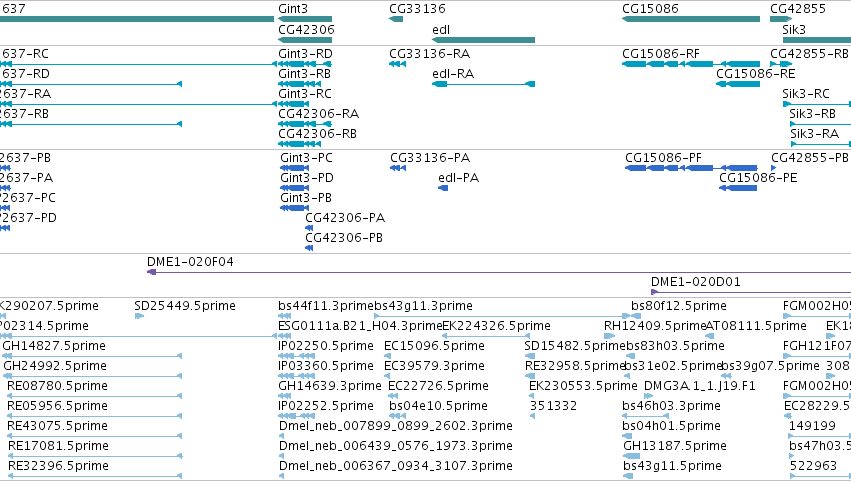Select protein CG15086-PF
The height and width of the screenshot is (481, 851).
663,158
